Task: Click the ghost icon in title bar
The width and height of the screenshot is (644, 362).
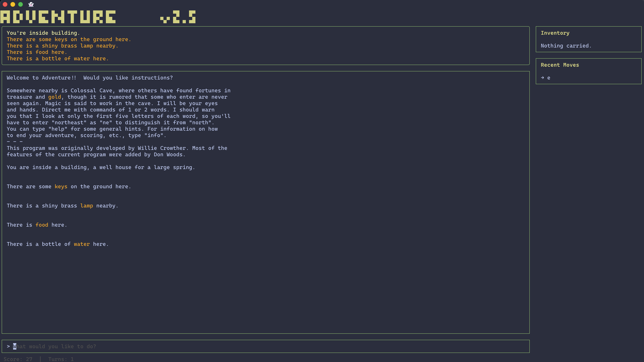Action: pos(31,4)
